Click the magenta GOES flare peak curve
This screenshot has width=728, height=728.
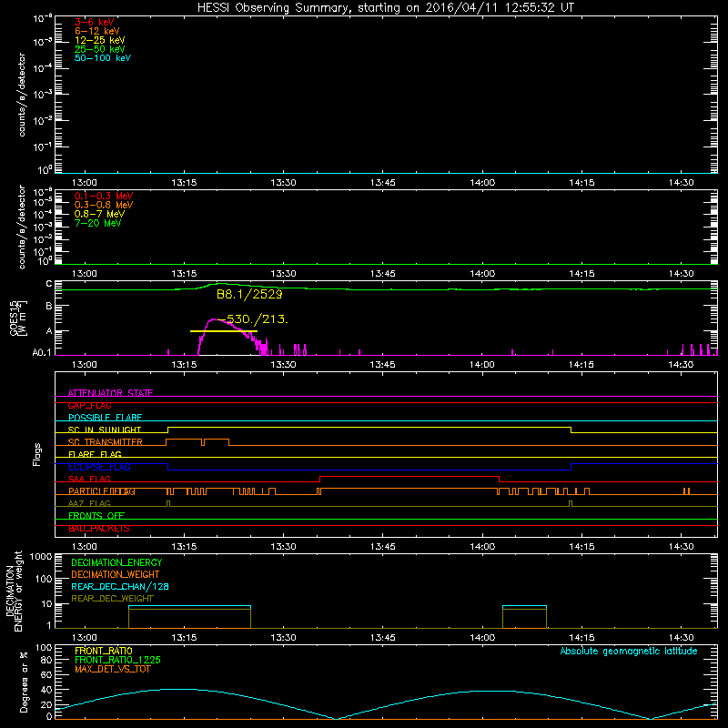click(215, 320)
